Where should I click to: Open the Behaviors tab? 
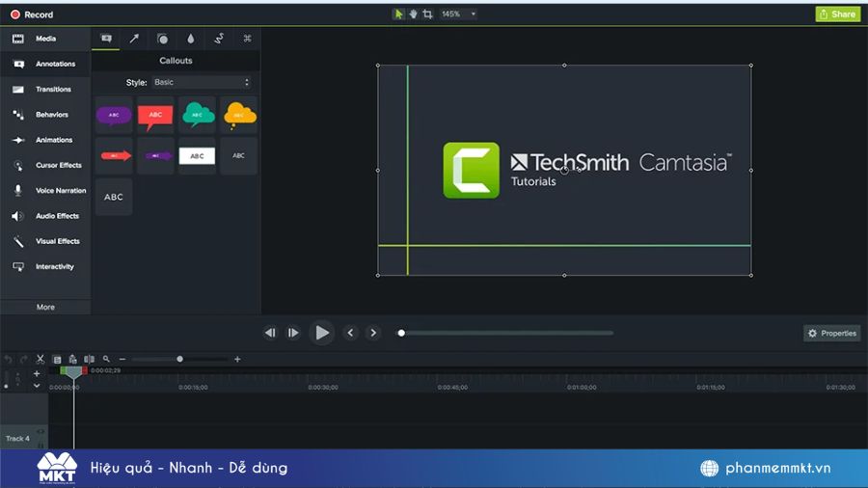point(45,115)
